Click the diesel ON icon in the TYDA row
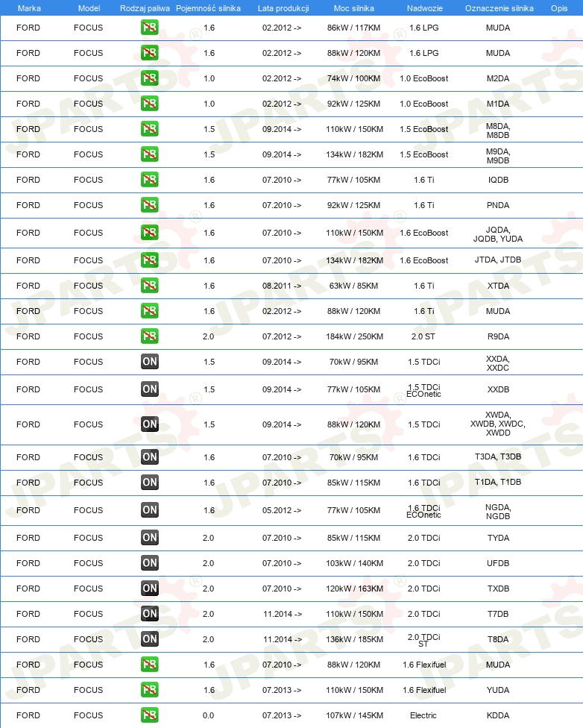 149,538
